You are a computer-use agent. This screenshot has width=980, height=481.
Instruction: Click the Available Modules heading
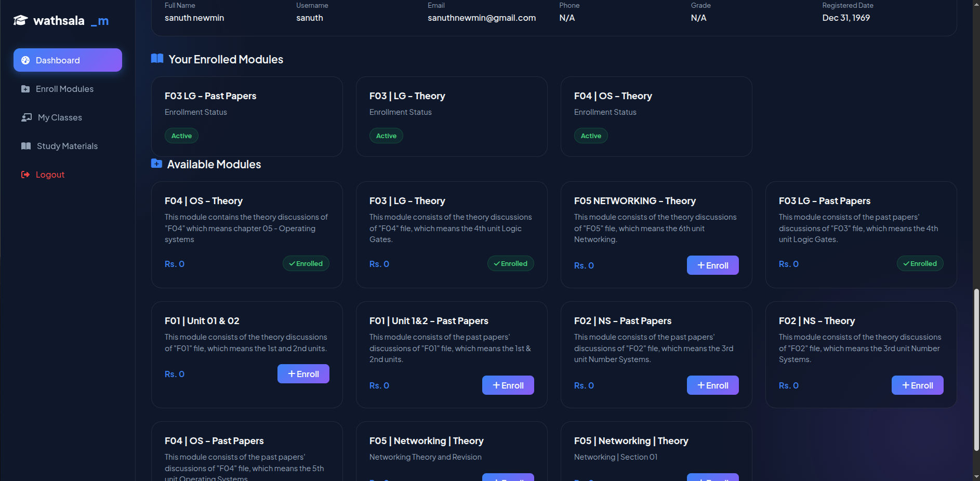tap(214, 164)
